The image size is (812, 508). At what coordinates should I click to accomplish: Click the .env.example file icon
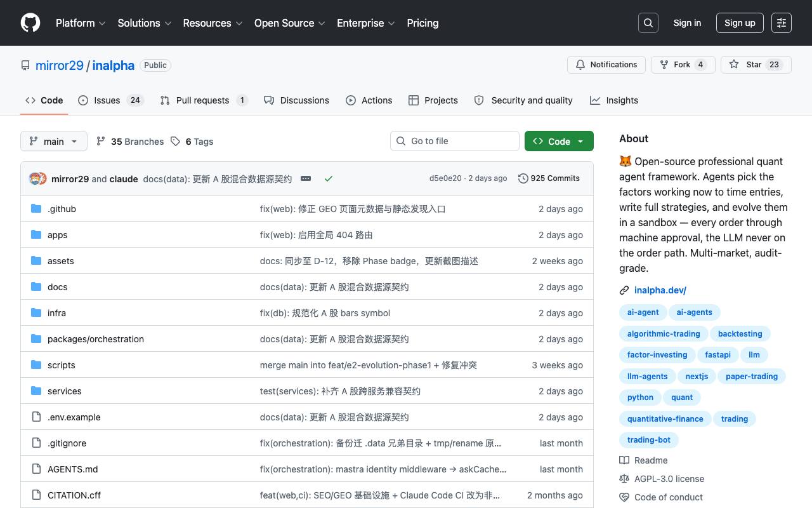point(36,417)
